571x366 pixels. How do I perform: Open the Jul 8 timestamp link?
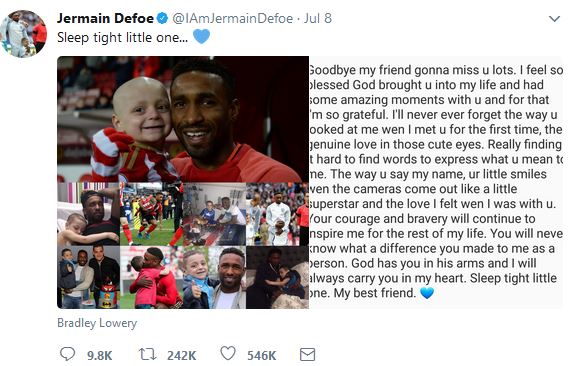tap(318, 18)
